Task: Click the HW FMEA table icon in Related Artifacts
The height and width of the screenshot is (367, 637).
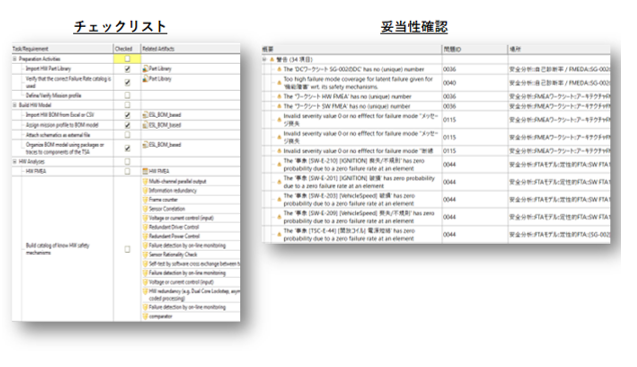Action: pyautogui.click(x=145, y=171)
